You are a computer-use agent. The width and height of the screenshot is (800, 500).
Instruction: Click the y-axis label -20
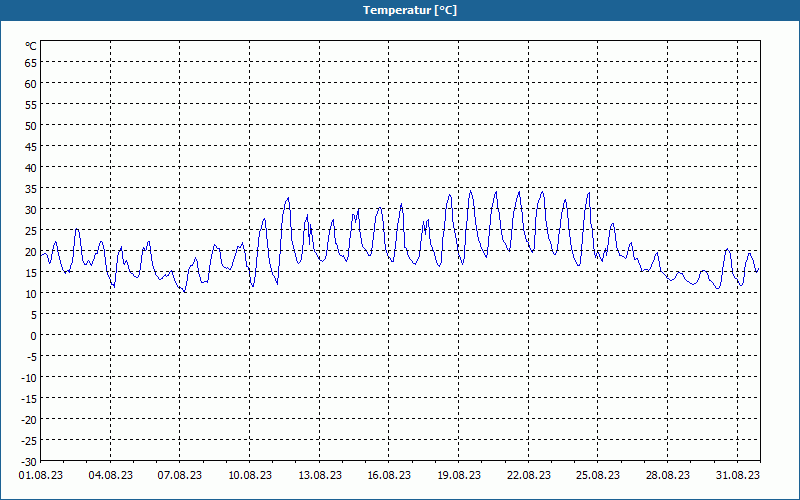pyautogui.click(x=29, y=419)
